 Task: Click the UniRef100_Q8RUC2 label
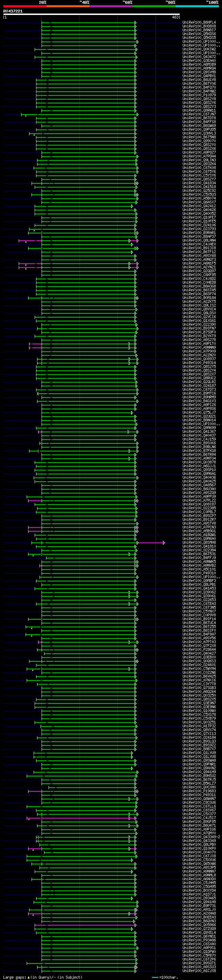pos(199,378)
